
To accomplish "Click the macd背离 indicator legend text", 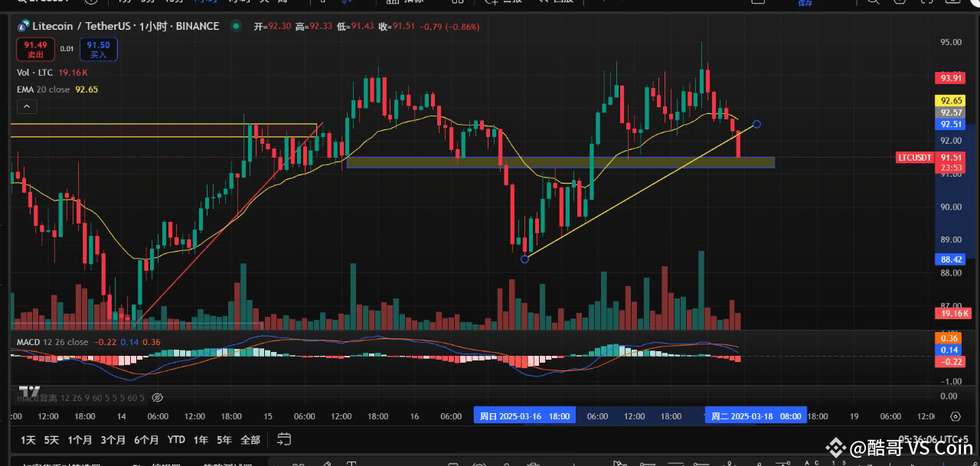I will point(80,398).
